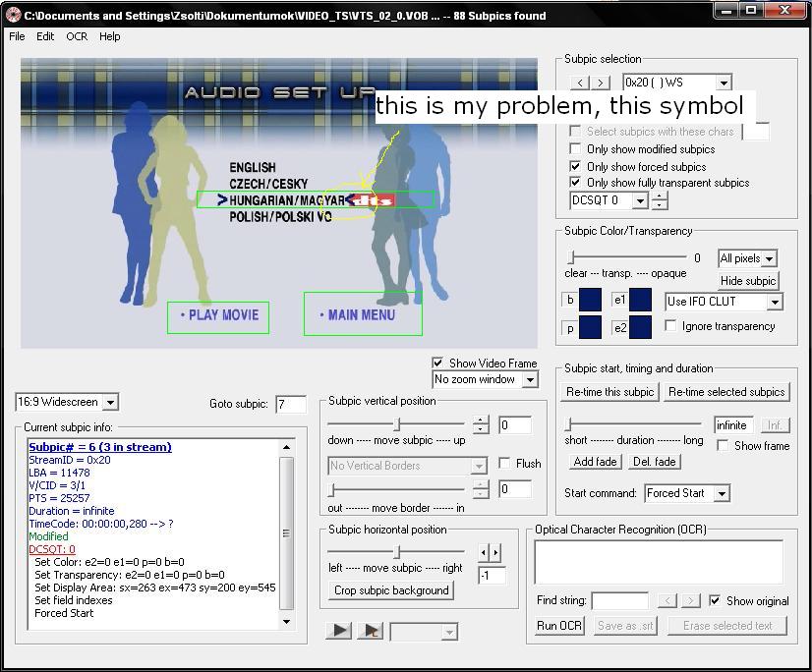This screenshot has height=672, width=812.
Task: Increase the DCSQT number with the up stepper
Action: tap(659, 196)
